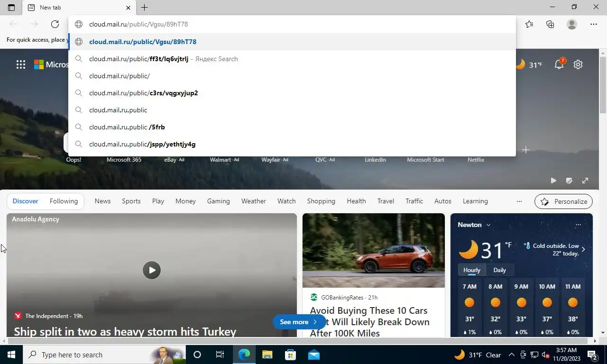Play the Anadolu Agency video
607x364 pixels.
(152, 270)
